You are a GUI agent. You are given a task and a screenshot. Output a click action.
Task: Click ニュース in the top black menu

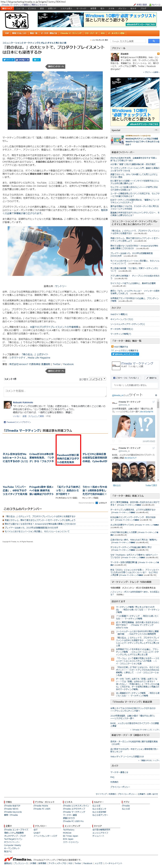(20, 8)
